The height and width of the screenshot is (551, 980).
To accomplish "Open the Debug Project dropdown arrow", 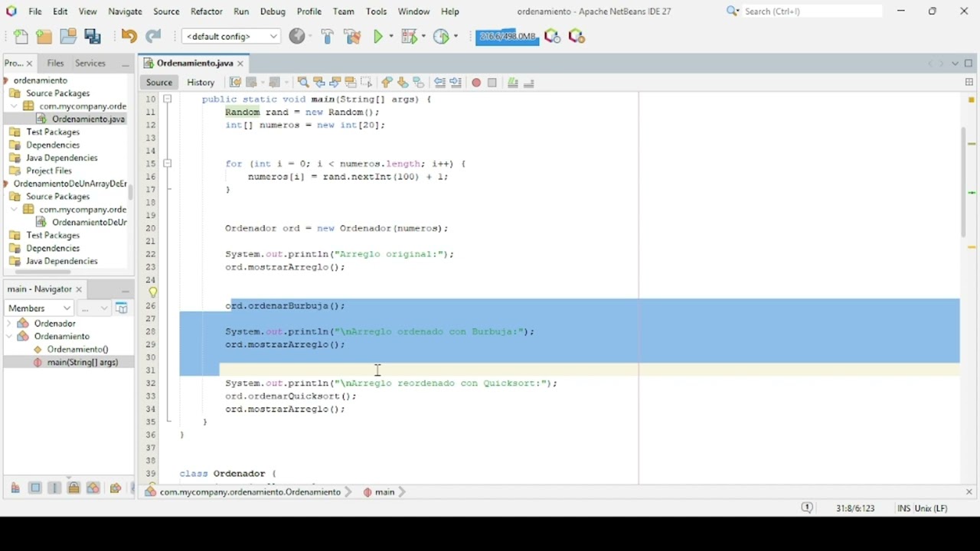I will click(x=423, y=37).
